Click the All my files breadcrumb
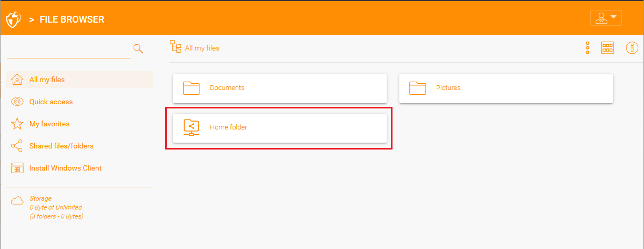Viewport: 644px width, 249px height. pos(202,48)
